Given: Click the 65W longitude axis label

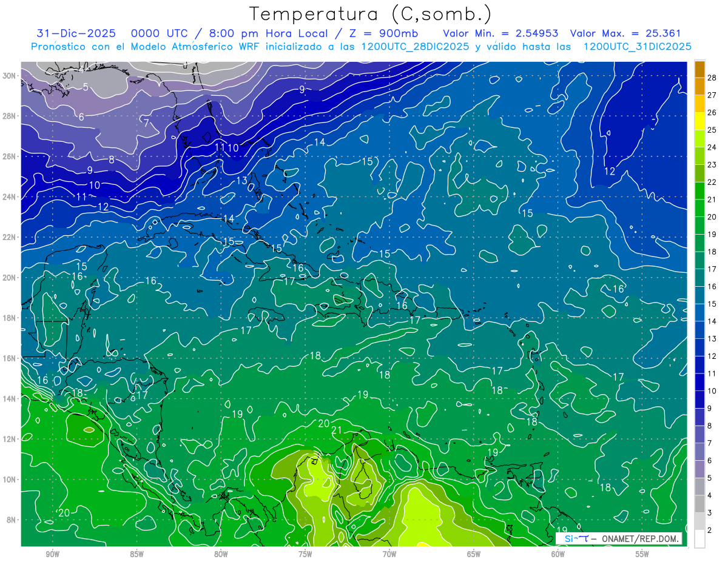Looking at the screenshot, I should (x=474, y=554).
